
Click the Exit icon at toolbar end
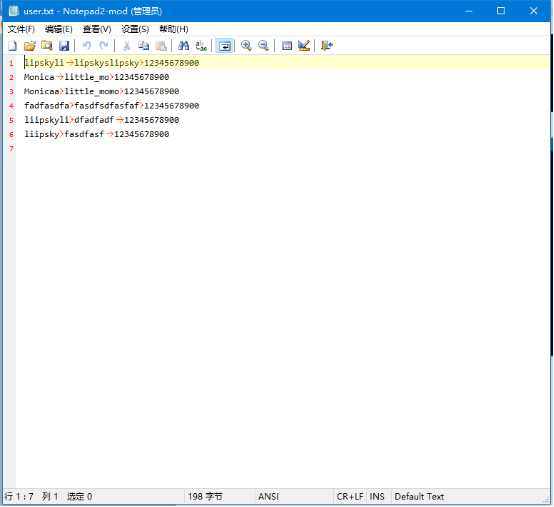pos(327,46)
